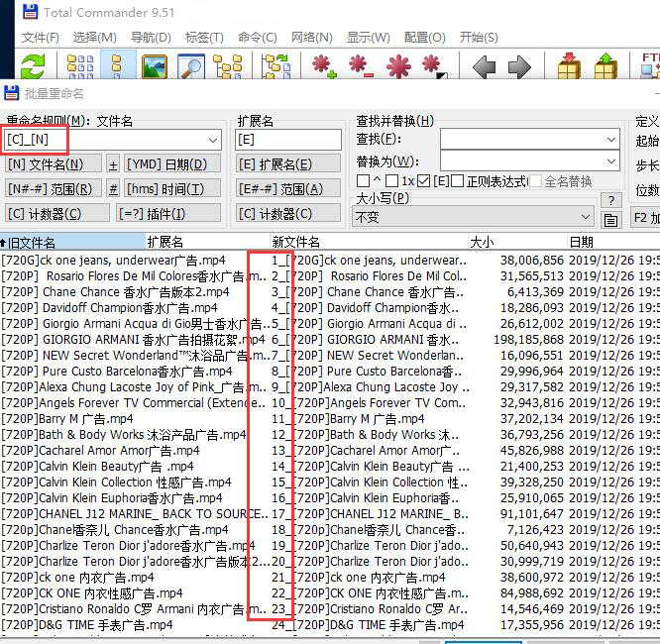This screenshot has height=644, width=660.
Task: Show directory tree icon in toolbar
Action: pyautogui.click(x=228, y=66)
